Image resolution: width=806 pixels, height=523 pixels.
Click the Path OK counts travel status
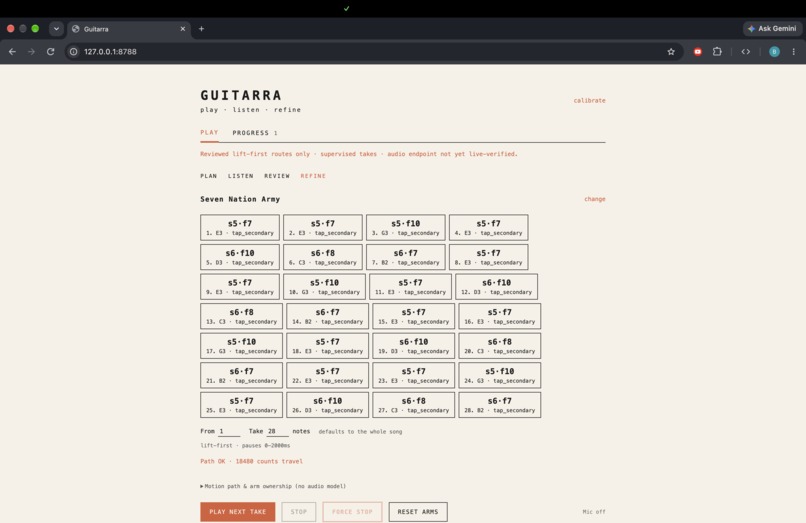point(251,461)
